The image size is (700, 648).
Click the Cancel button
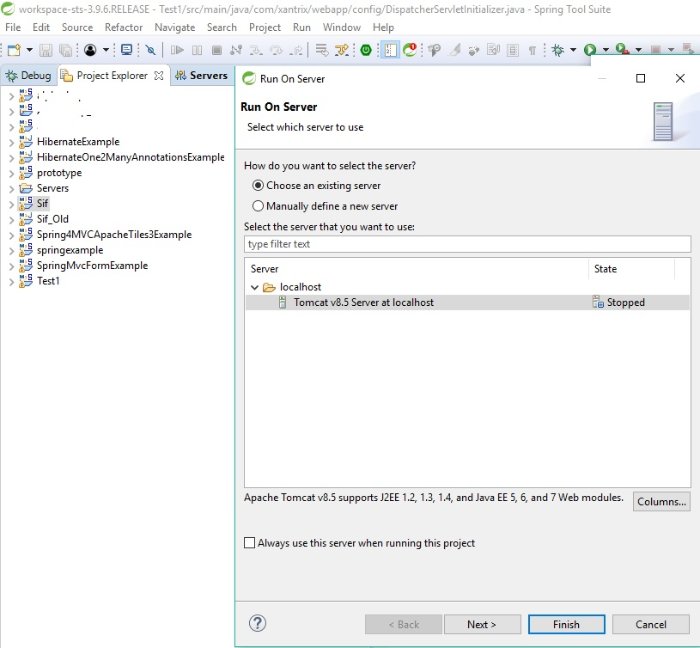click(650, 624)
